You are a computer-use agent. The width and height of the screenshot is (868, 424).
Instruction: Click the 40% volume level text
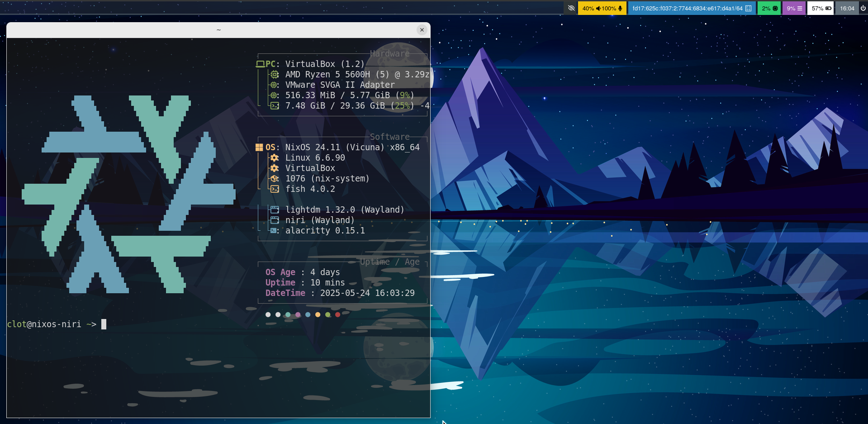588,8
